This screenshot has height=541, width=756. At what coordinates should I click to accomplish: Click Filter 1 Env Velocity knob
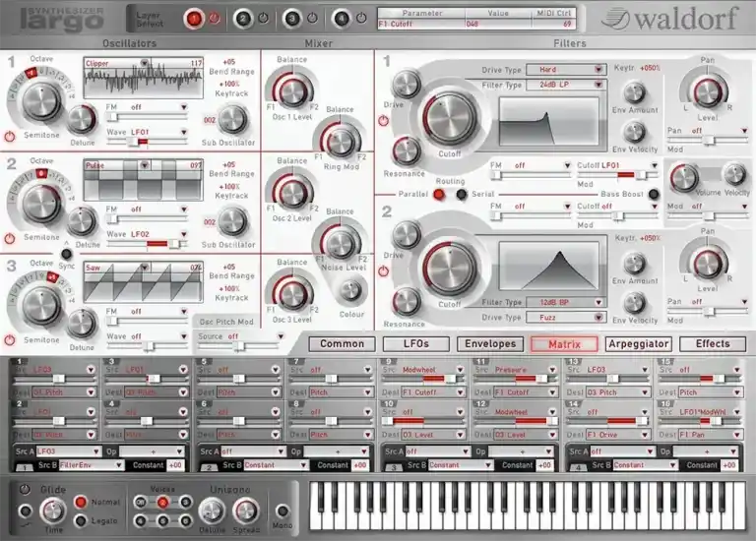[x=635, y=132]
